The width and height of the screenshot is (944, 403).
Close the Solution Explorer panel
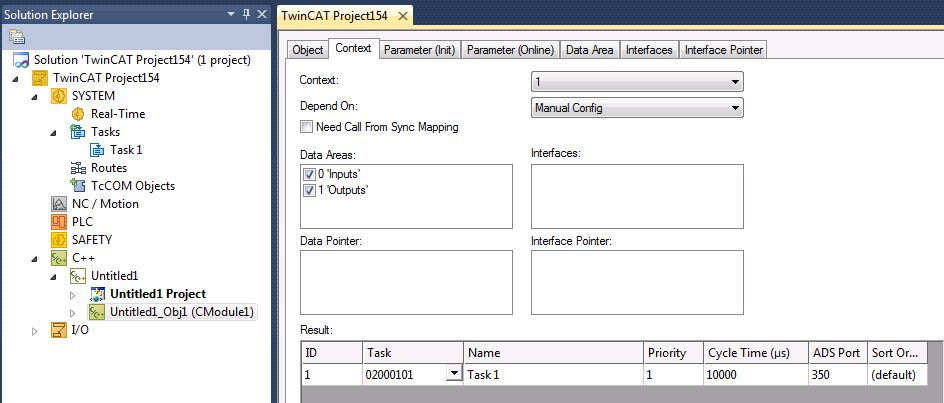[262, 14]
